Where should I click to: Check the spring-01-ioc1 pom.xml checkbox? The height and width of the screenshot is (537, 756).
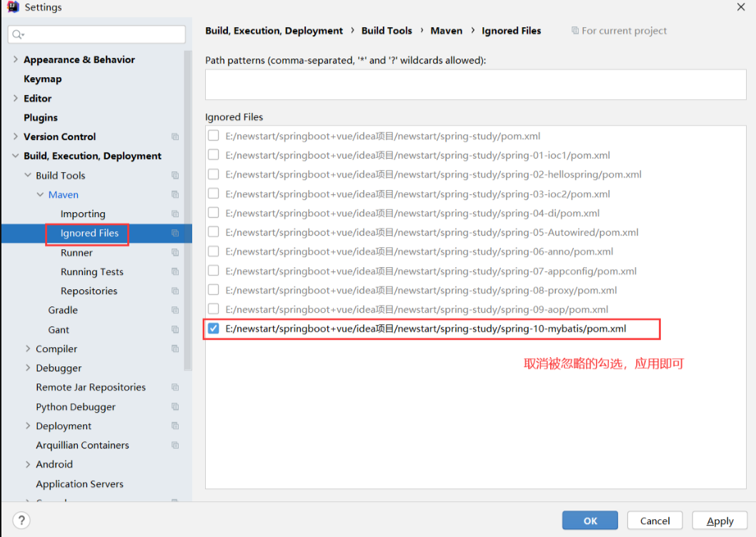(x=214, y=155)
